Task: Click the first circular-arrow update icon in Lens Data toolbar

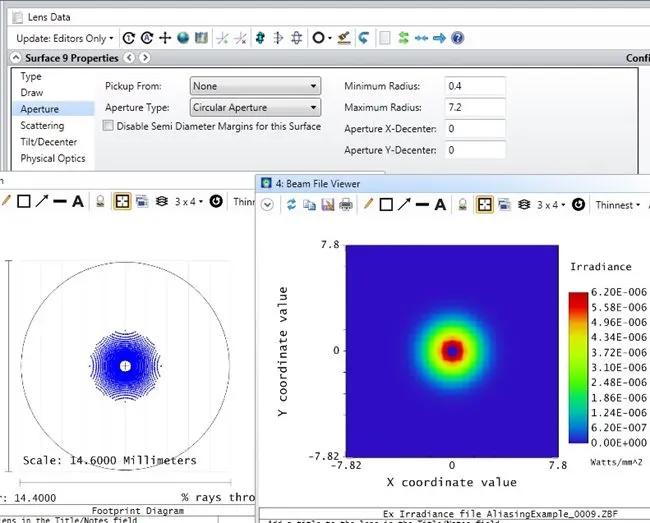Action: (129, 38)
